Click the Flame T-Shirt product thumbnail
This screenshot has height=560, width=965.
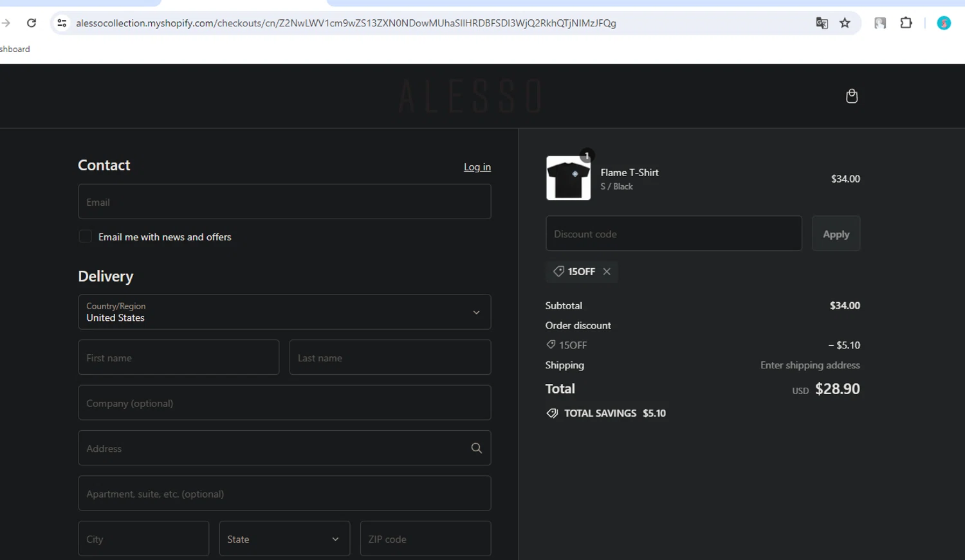click(x=568, y=178)
